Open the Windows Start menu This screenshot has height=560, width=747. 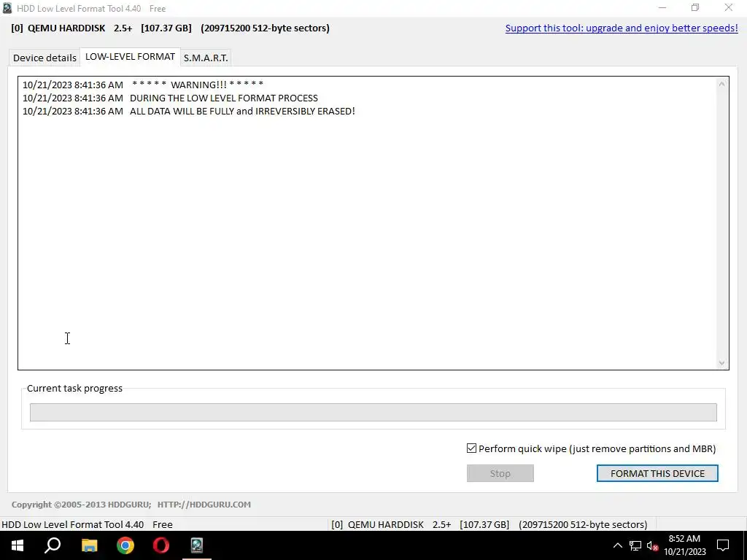(18, 545)
